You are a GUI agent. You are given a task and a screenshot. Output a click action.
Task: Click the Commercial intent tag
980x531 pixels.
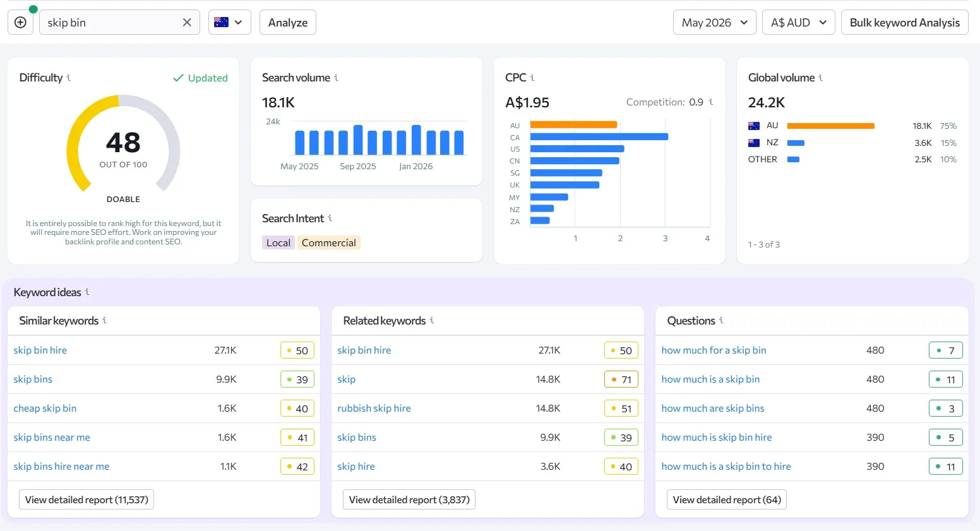(329, 242)
